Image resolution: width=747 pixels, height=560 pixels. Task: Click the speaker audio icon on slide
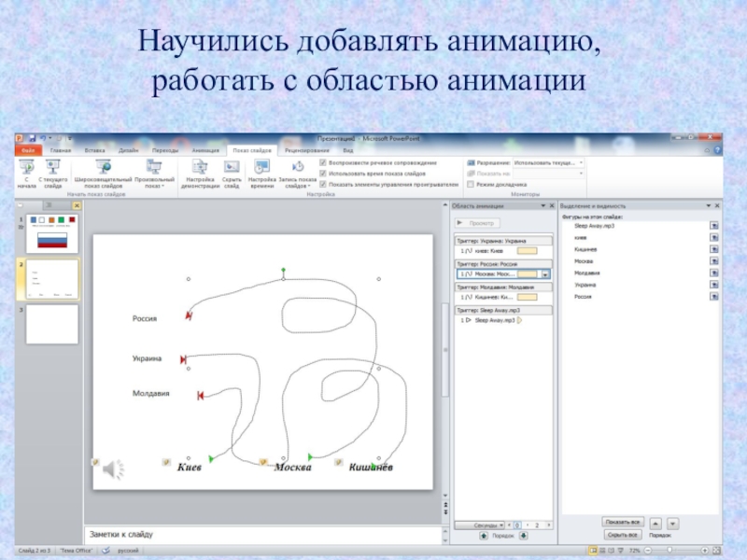(112, 469)
